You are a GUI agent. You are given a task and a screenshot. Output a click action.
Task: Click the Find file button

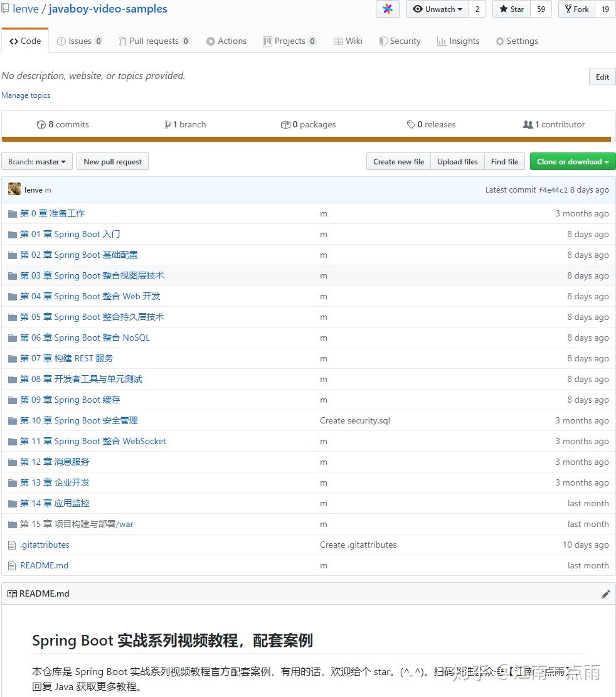[504, 161]
